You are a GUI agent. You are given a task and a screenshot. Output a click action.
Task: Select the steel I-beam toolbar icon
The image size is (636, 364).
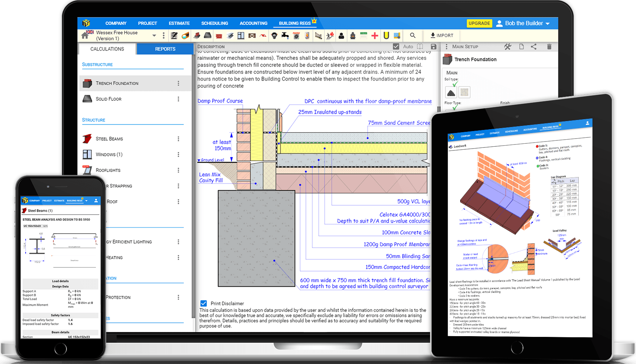pyautogui.click(x=230, y=36)
